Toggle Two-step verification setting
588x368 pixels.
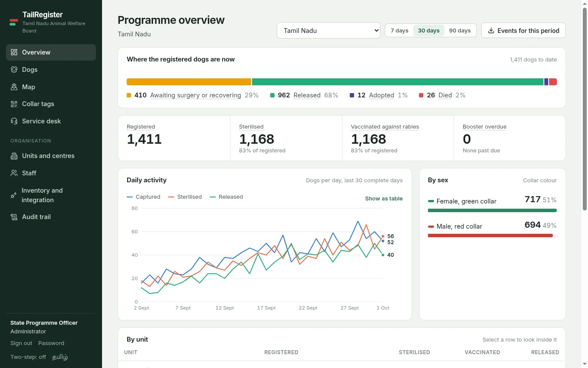click(28, 357)
